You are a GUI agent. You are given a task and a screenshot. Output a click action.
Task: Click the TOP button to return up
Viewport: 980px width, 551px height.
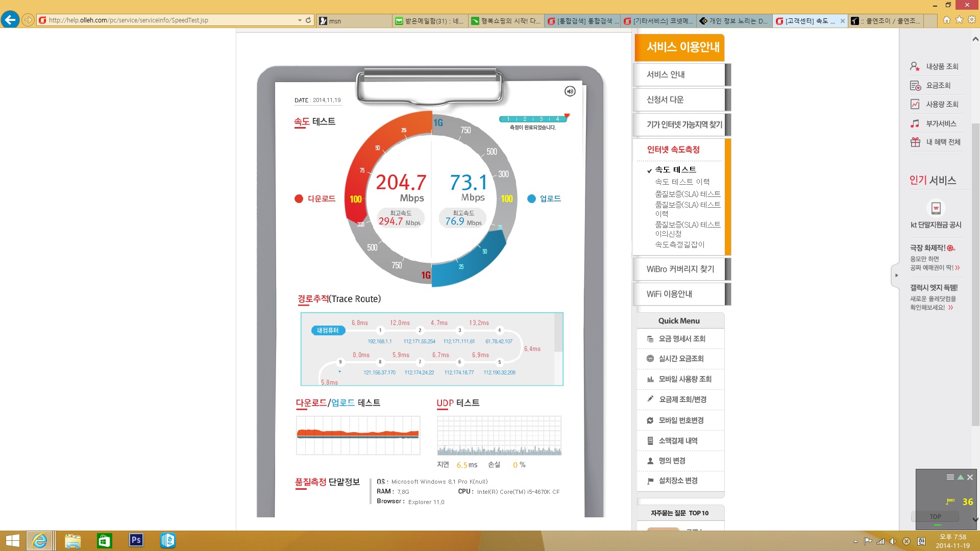tap(935, 517)
